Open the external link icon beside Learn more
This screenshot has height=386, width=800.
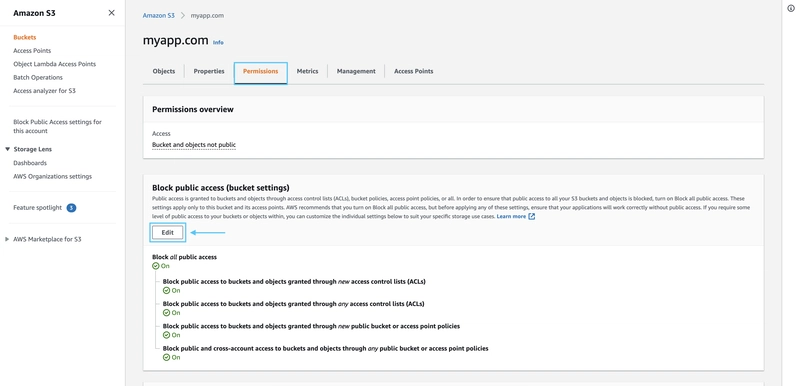[532, 217]
